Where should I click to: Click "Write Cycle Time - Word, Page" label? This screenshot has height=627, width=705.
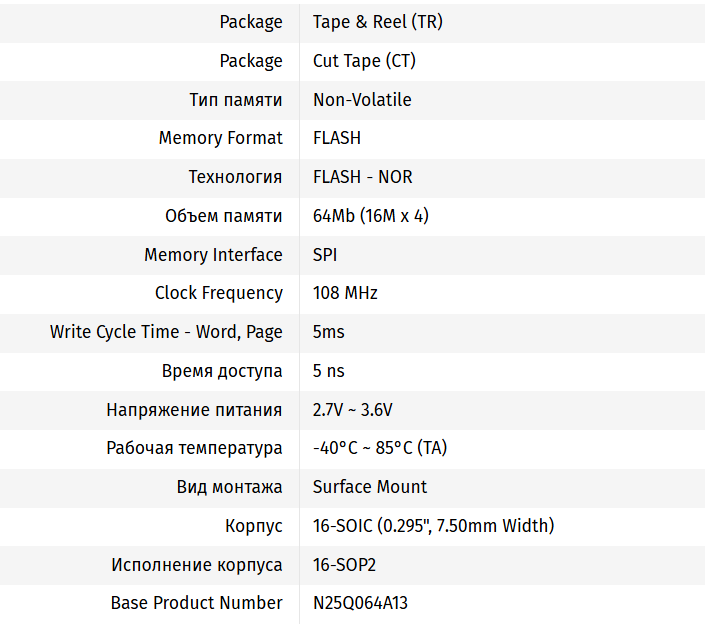point(166,332)
